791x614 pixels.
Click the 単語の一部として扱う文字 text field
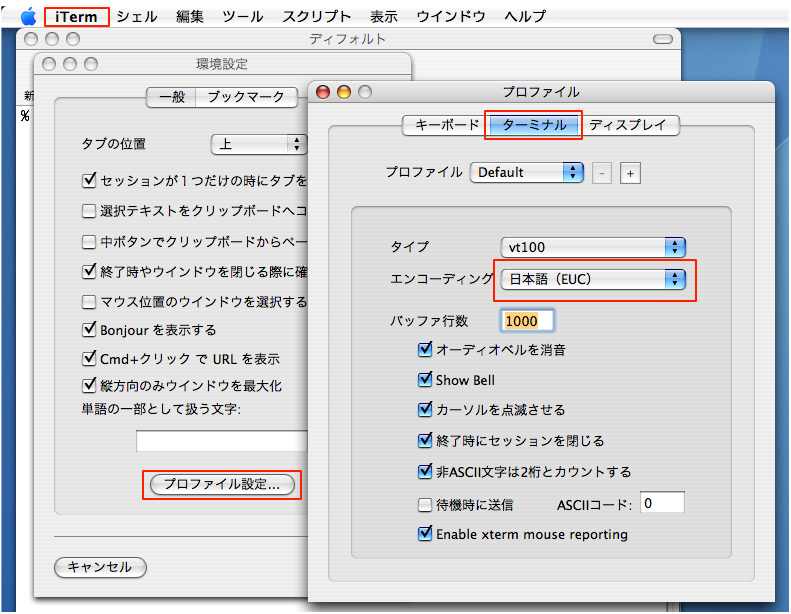[x=222, y=441]
